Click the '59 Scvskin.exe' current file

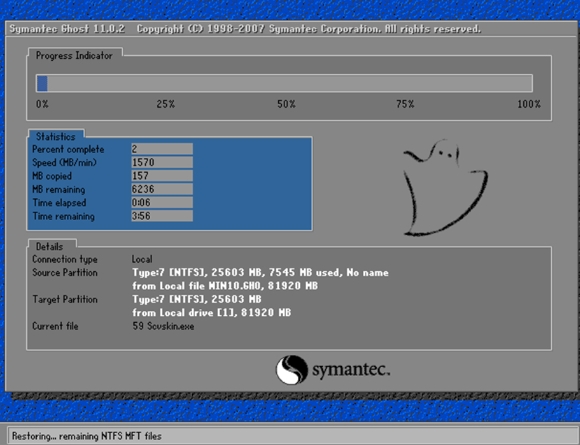point(163,326)
